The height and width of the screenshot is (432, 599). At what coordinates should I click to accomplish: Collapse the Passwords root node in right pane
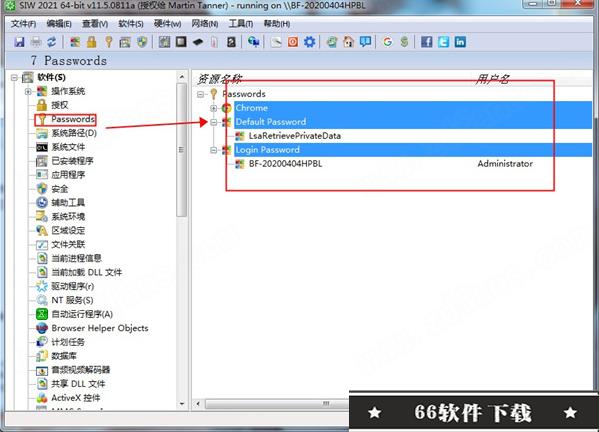pyautogui.click(x=201, y=94)
